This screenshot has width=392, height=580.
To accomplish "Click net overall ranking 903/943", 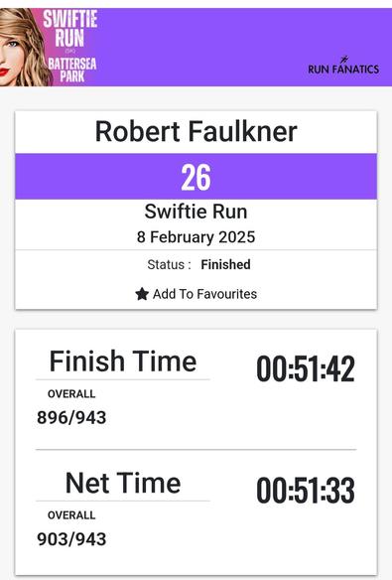I will (71, 539).
